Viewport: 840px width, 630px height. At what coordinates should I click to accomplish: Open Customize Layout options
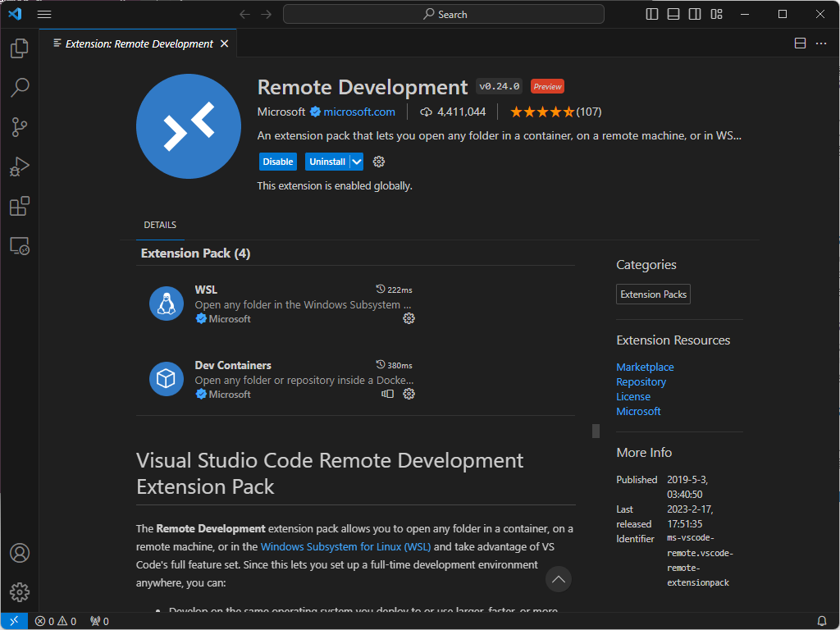(716, 15)
